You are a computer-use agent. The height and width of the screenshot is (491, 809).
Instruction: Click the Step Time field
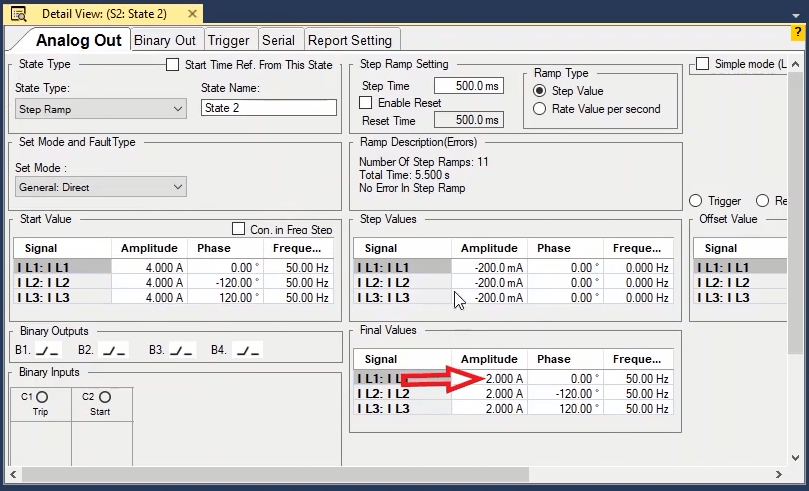pos(468,86)
